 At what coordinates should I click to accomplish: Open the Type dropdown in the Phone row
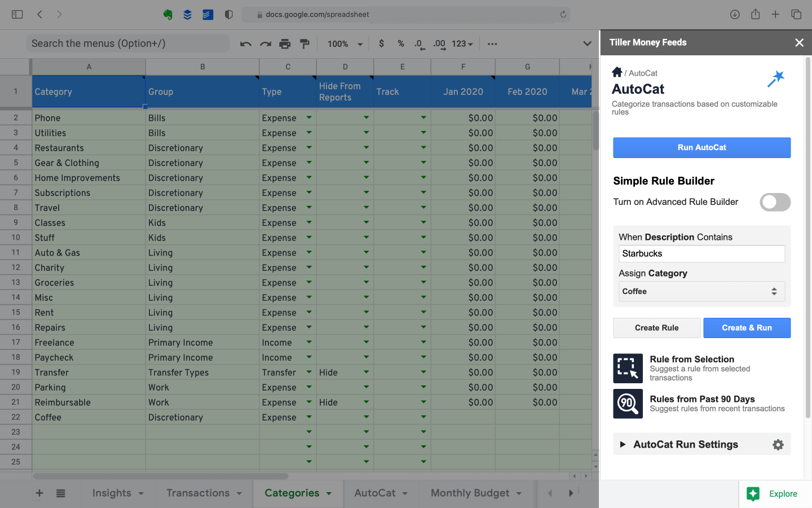point(309,117)
